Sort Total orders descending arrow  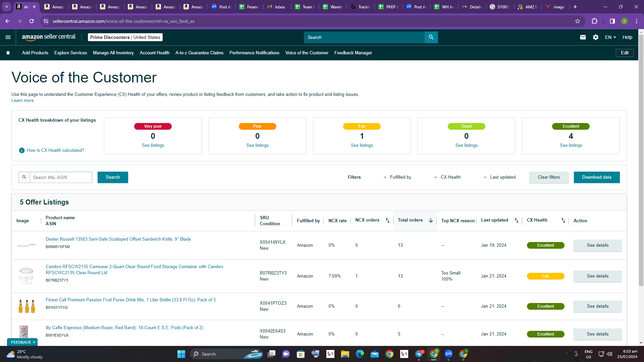point(431,221)
